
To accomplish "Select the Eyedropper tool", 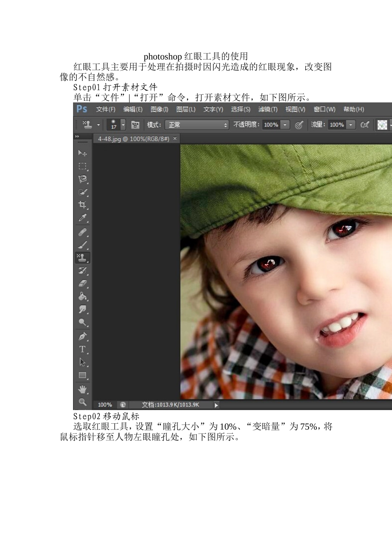I will 83,218.
